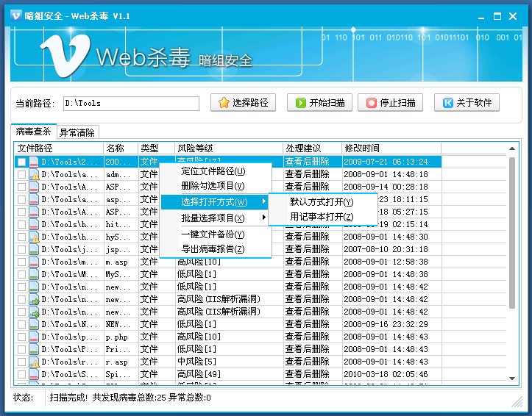Viewport: 532px width, 416px height.
Task: Click the large V logo in the banner
Action: tap(64, 57)
